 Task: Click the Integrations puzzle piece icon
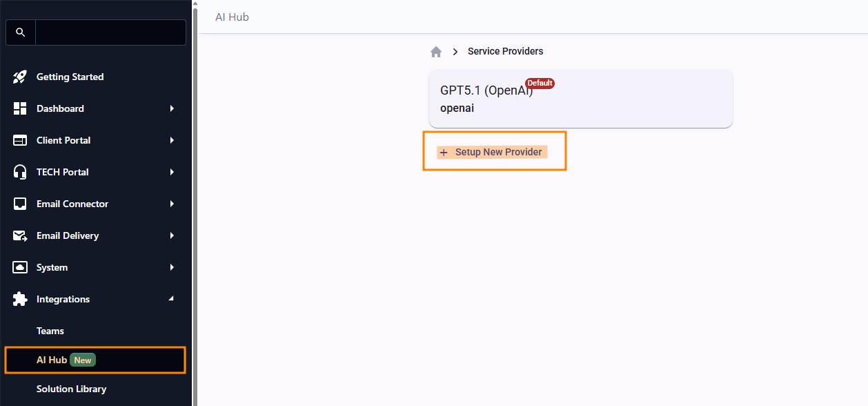[20, 299]
